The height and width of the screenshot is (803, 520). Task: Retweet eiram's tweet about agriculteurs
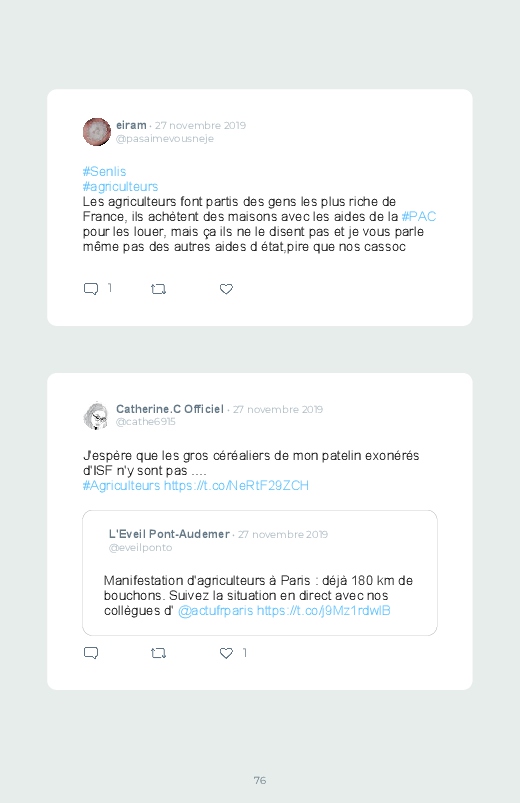click(158, 289)
